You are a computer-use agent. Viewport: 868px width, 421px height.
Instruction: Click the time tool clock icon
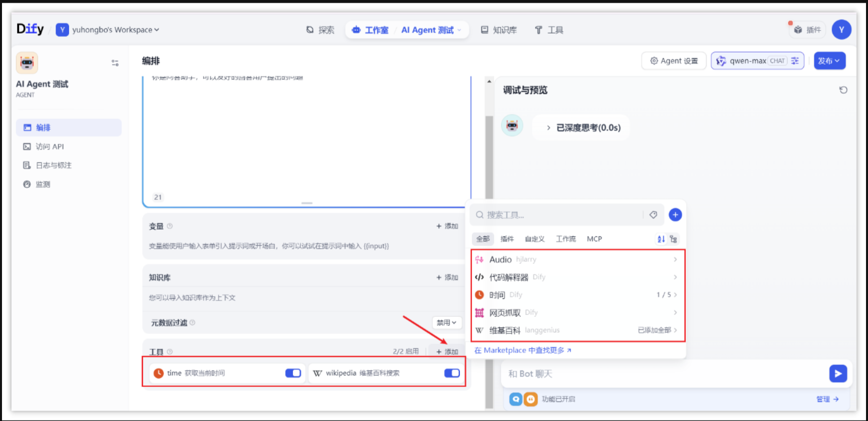point(158,373)
